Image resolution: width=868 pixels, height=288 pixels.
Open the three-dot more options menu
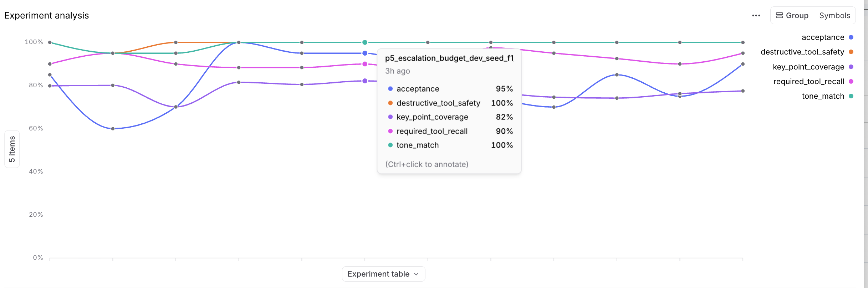click(x=756, y=15)
